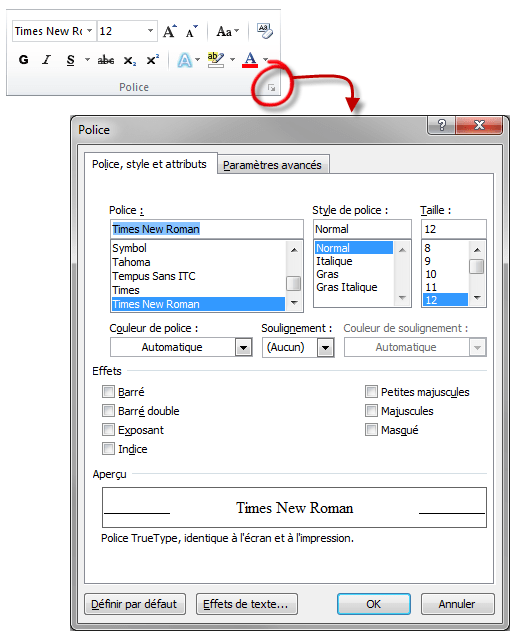
Task: Open the Police dialog launcher icon
Action: pos(271,88)
